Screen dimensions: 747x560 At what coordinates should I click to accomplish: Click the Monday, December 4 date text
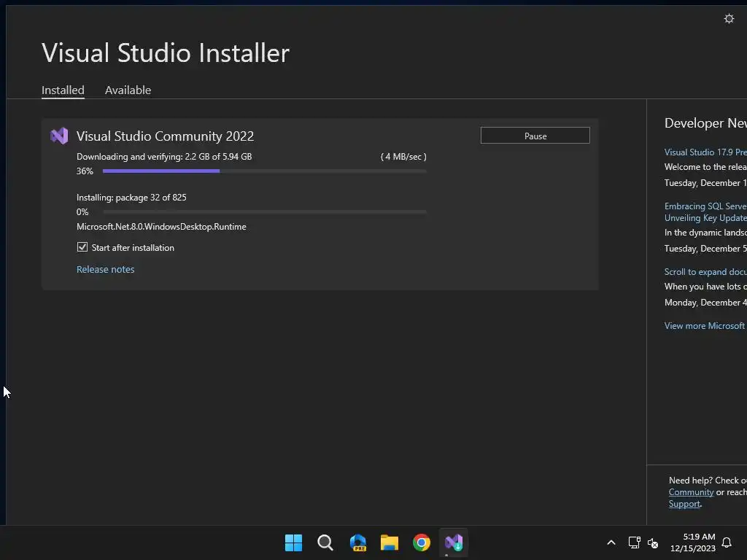[705, 303]
